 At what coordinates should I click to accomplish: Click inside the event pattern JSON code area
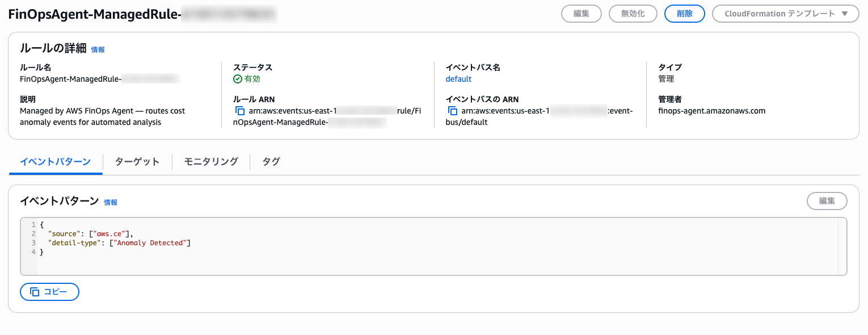433,246
